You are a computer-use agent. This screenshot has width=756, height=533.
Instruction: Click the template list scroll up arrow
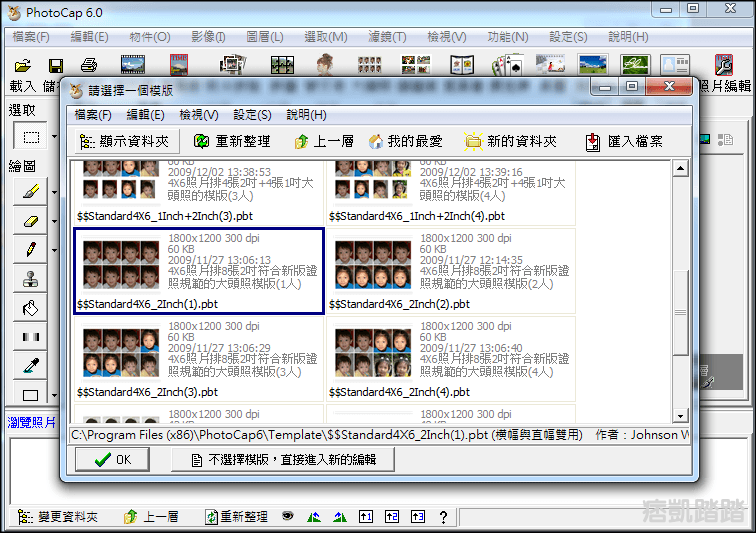coord(680,168)
